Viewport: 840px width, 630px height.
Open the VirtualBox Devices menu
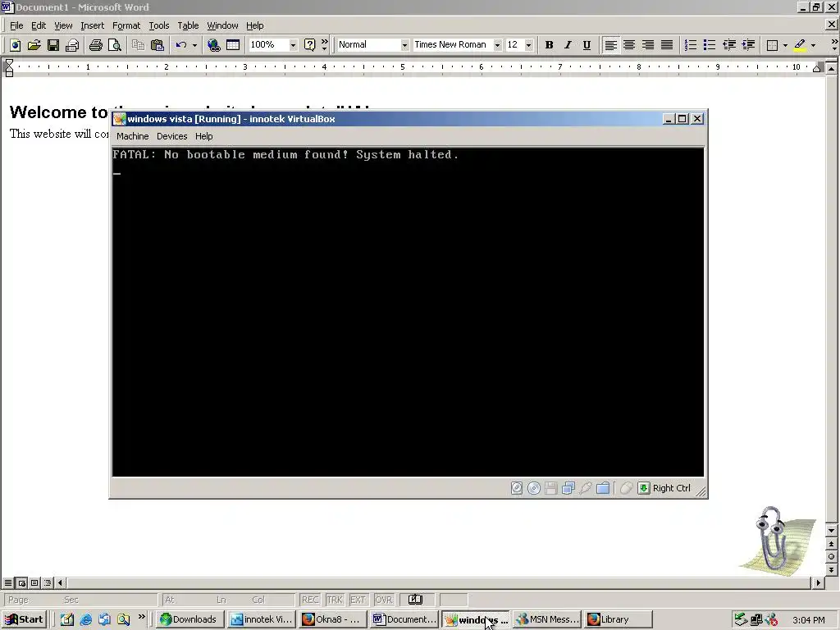tap(172, 136)
